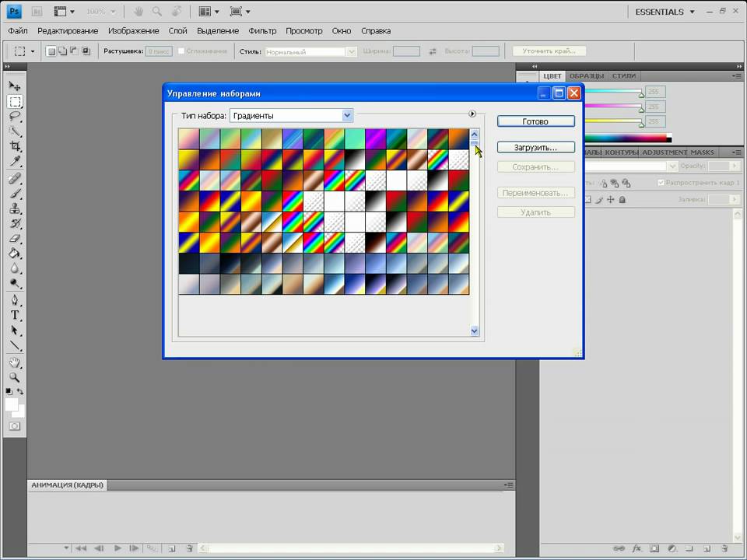Click the color spectrum ramp in ЦВЕТ panel
The image size is (747, 560).
pos(626,138)
